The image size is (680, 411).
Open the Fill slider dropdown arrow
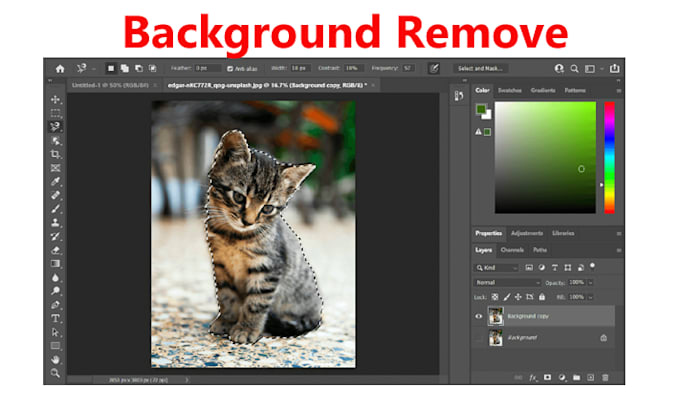click(x=590, y=297)
